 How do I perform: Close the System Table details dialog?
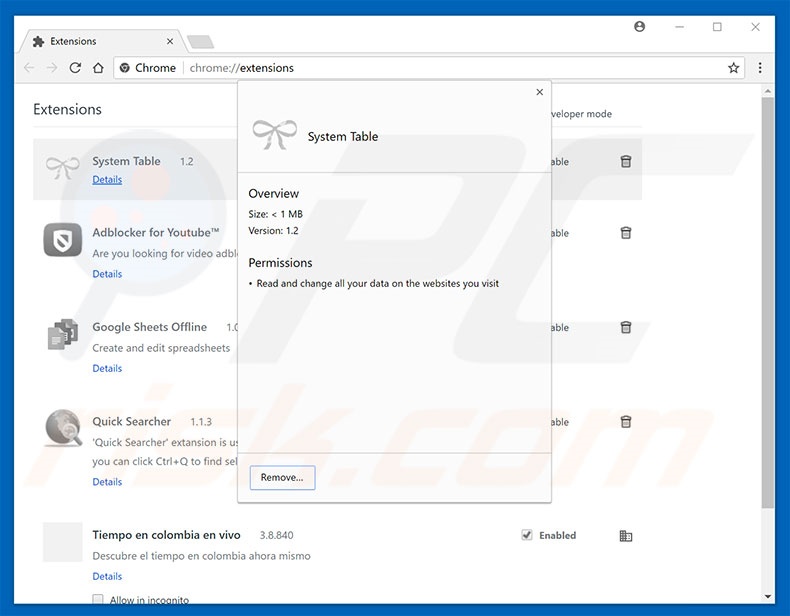click(x=540, y=92)
